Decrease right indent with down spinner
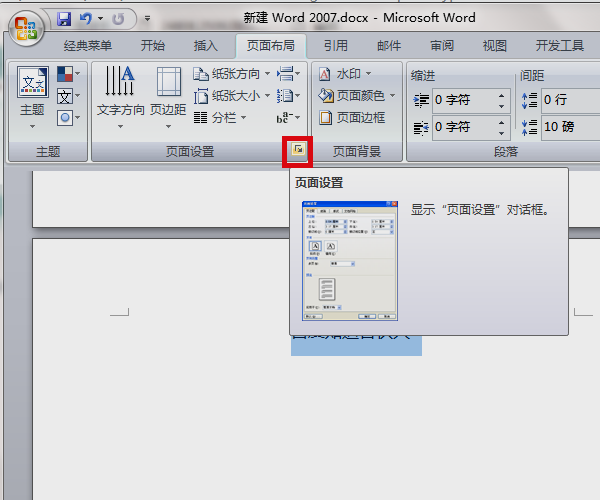This screenshot has width=600, height=500. pos(501,134)
